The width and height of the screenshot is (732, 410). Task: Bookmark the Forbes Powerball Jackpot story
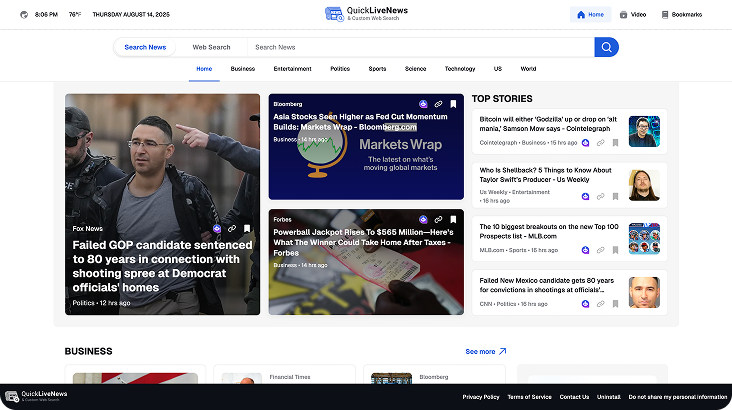[x=453, y=219]
